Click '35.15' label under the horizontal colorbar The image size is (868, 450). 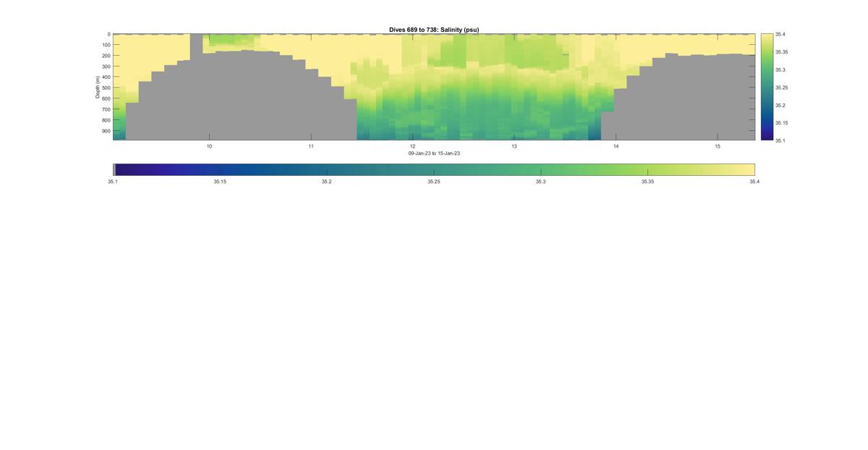pyautogui.click(x=220, y=182)
